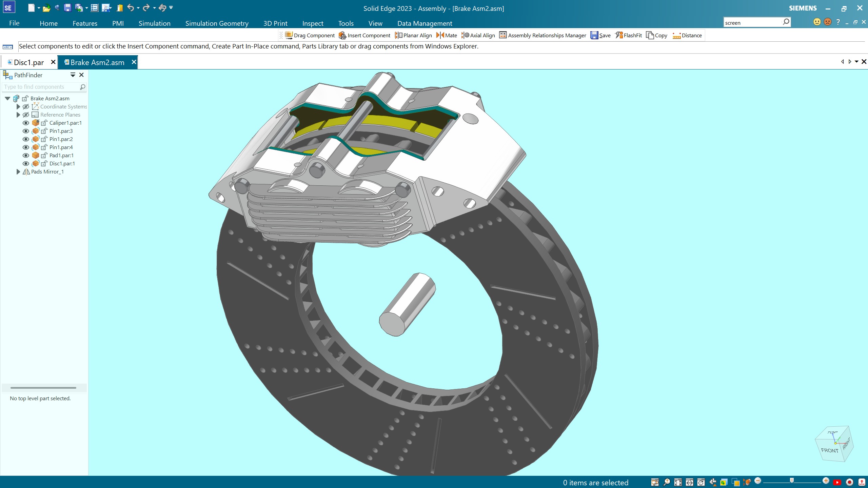This screenshot has width=868, height=488.
Task: Switch to the Home ribbon tab
Action: point(48,23)
